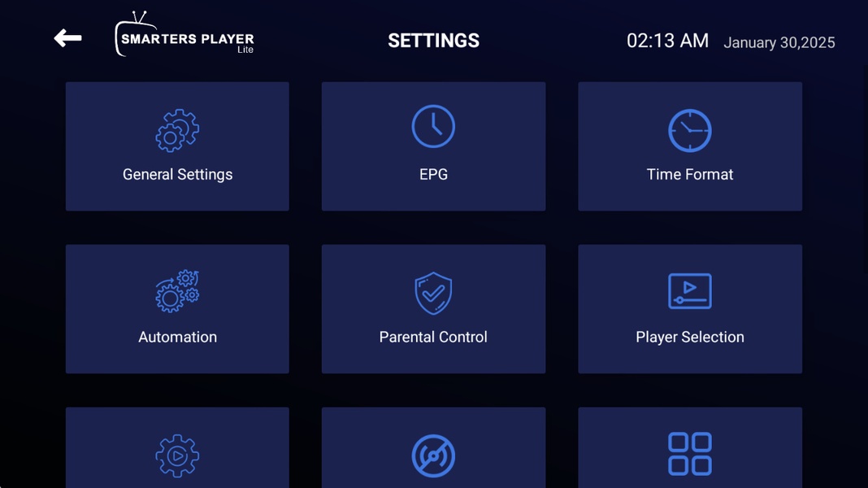Open the Time Format clock icon
868x488 pixels.
pyautogui.click(x=690, y=130)
